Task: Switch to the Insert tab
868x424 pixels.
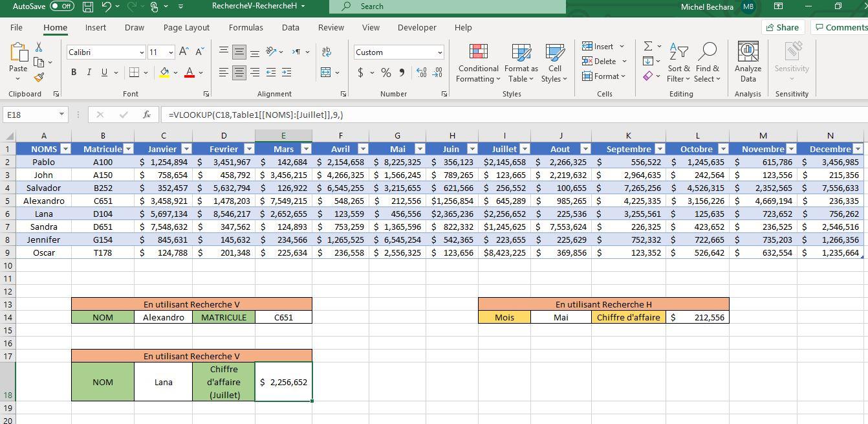Action: [x=96, y=27]
